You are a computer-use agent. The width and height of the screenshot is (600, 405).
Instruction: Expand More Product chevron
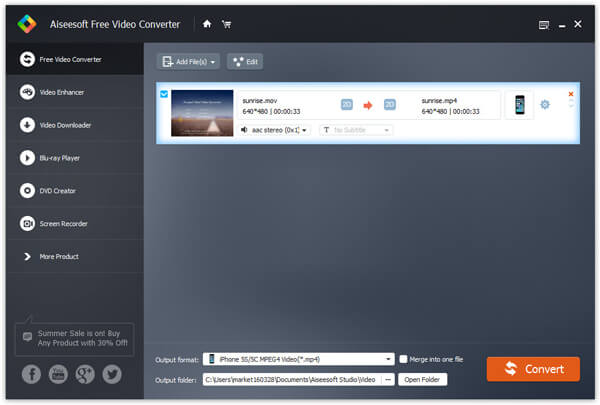pos(27,256)
